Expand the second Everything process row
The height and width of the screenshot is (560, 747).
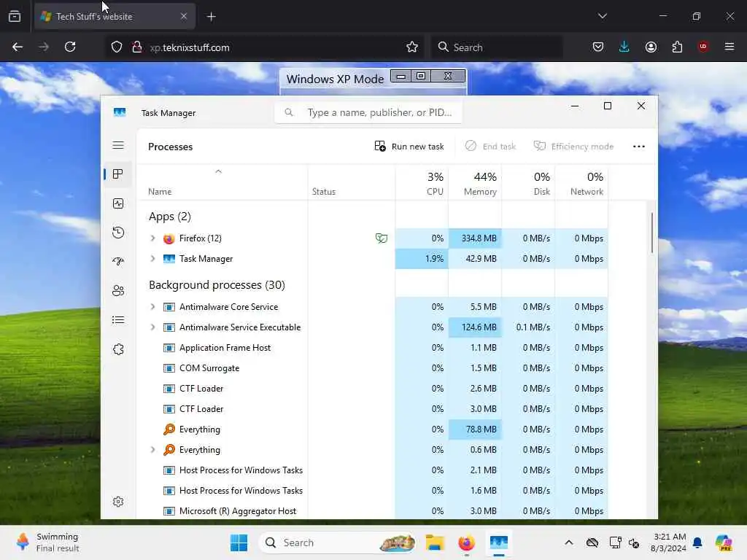click(152, 449)
